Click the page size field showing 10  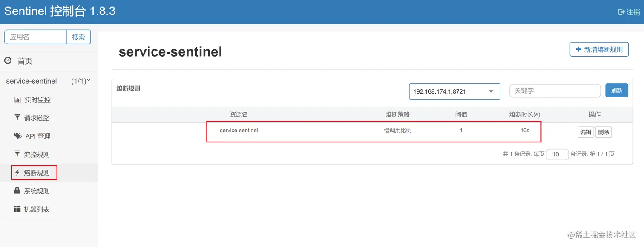(x=558, y=154)
